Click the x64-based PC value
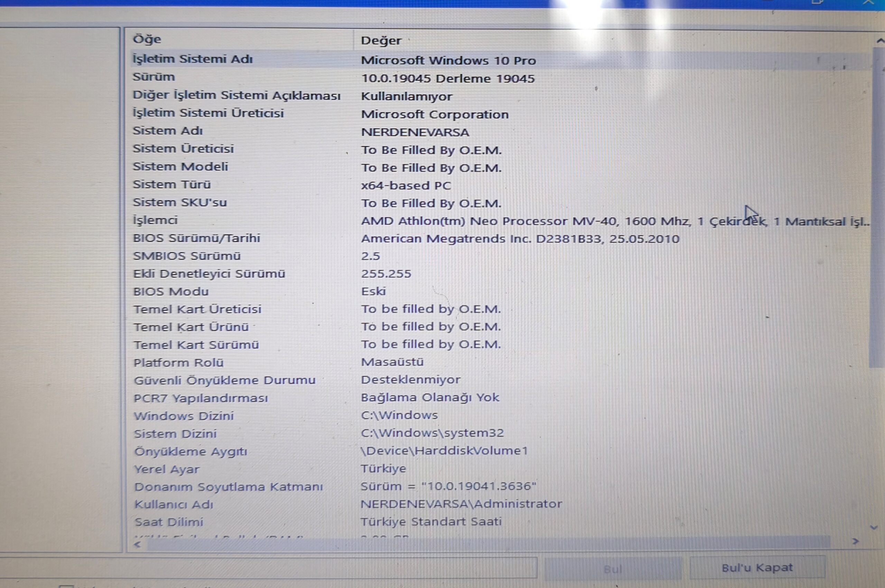Screen dimensions: 885x588 [406, 186]
